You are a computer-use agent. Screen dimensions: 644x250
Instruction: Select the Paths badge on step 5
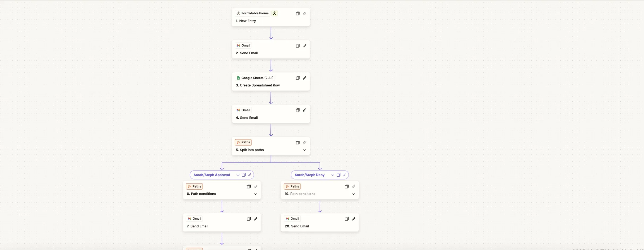pos(243,142)
